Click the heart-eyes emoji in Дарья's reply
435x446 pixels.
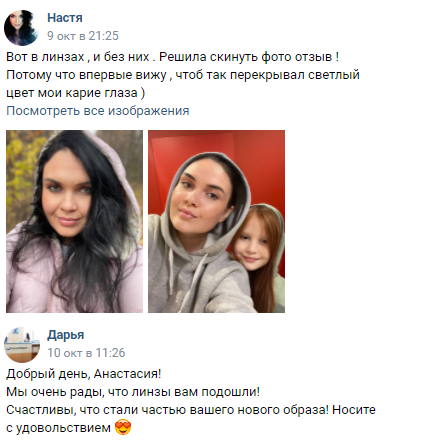[x=123, y=428]
